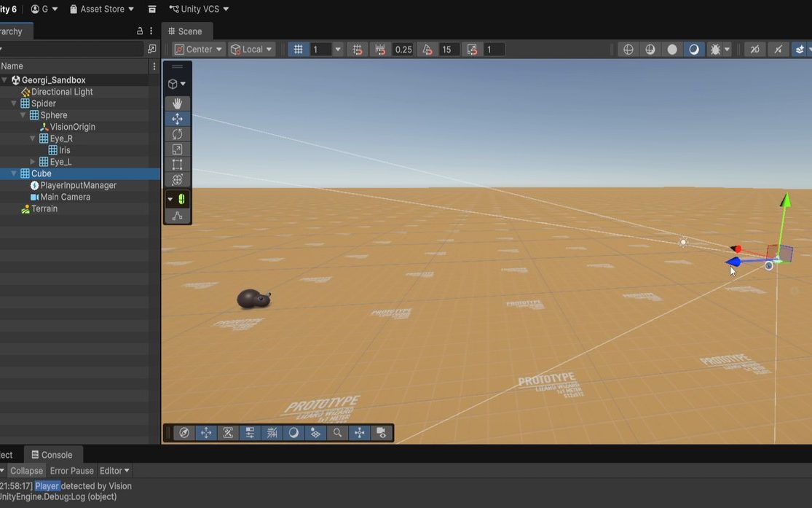Activate the Move tool in Scene tools

click(177, 119)
